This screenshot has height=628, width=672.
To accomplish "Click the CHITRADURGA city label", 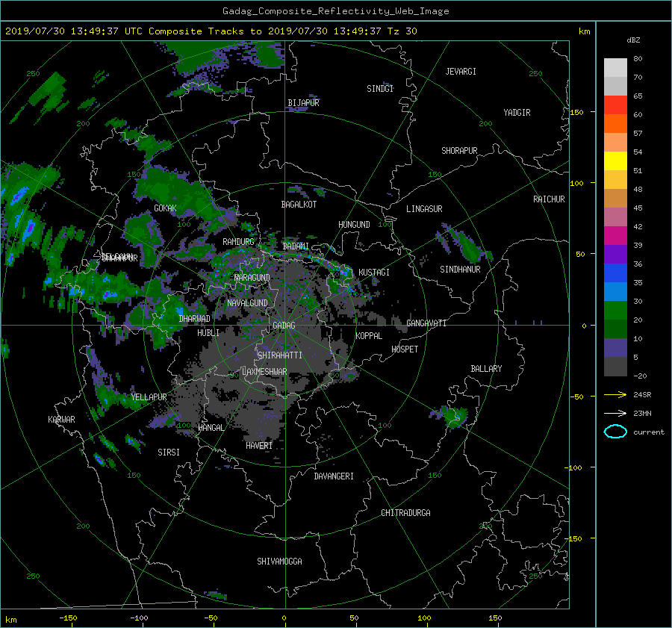I will (x=405, y=513).
